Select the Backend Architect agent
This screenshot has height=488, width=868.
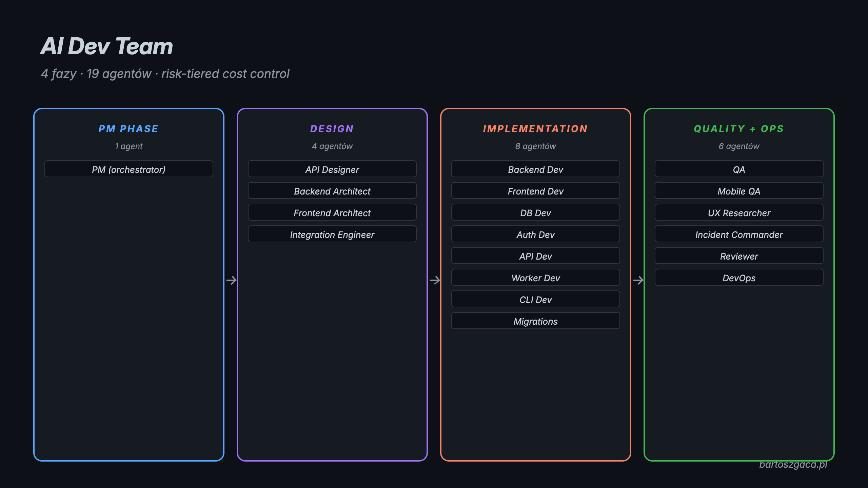(332, 190)
